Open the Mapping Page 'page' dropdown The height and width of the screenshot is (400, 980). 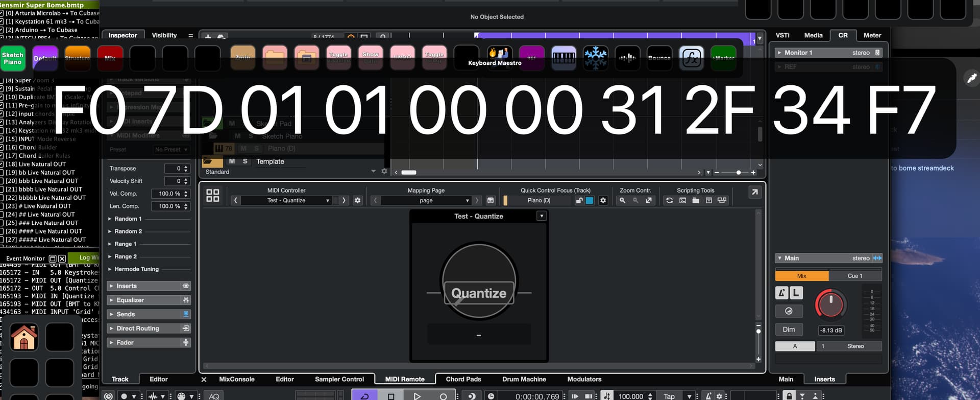426,200
